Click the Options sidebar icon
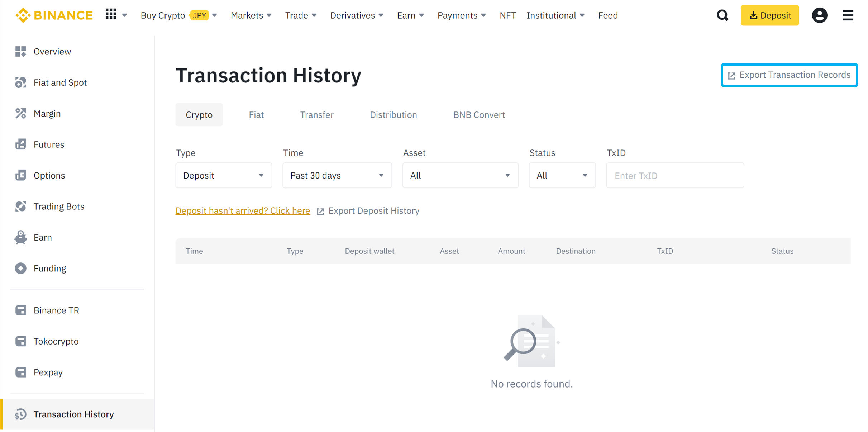868x432 pixels. point(21,175)
